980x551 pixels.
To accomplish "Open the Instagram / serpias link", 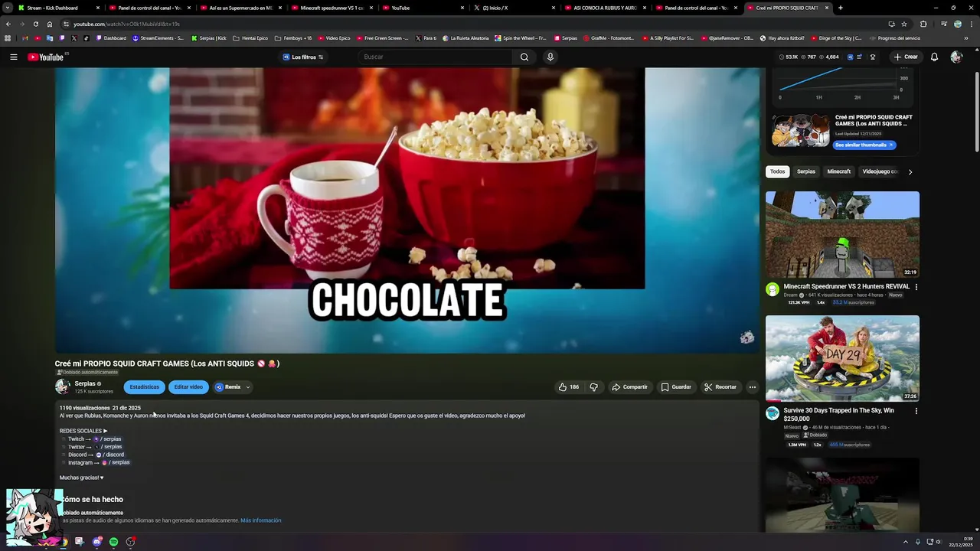I will 116,462.
